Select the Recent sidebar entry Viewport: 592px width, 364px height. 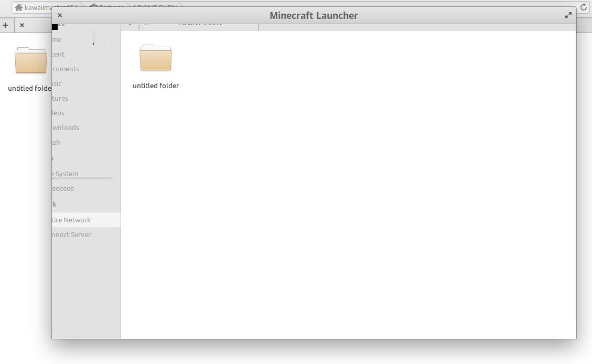tap(86, 55)
